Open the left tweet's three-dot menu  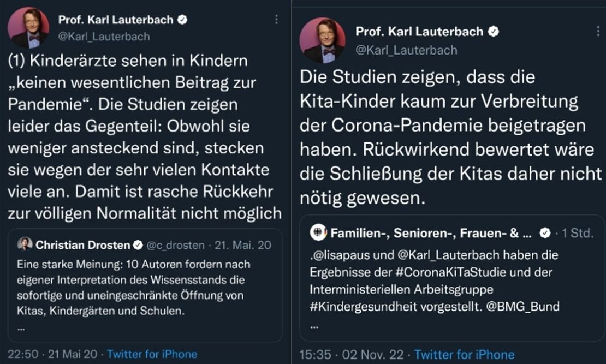(276, 20)
